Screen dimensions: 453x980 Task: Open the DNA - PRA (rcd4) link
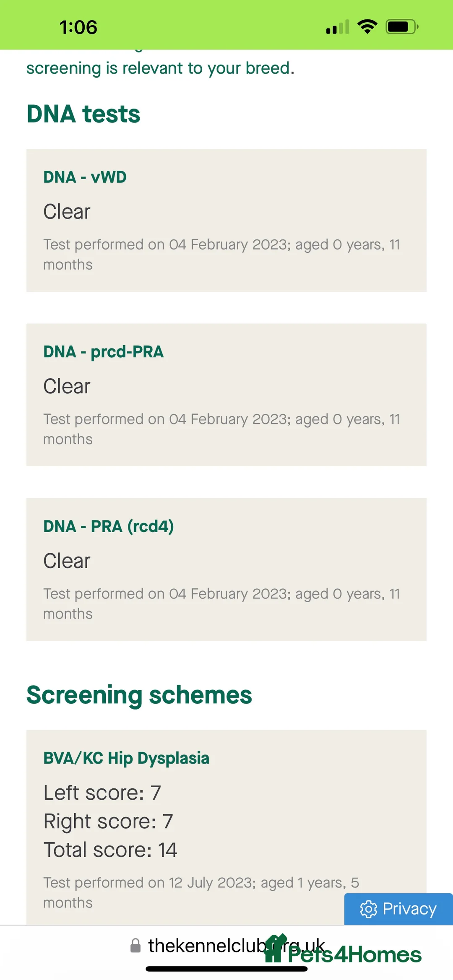(x=108, y=526)
